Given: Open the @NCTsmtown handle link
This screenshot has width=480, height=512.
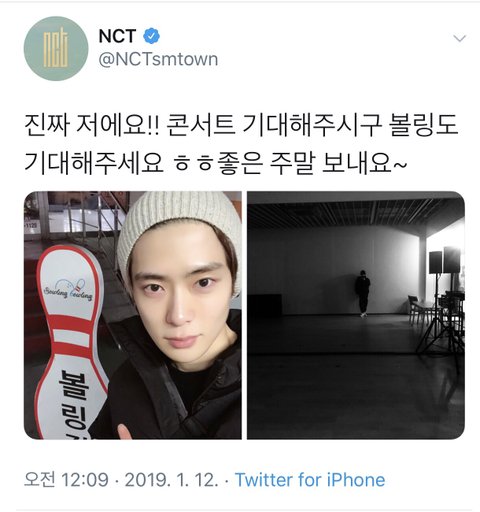Looking at the screenshot, I should [158, 59].
